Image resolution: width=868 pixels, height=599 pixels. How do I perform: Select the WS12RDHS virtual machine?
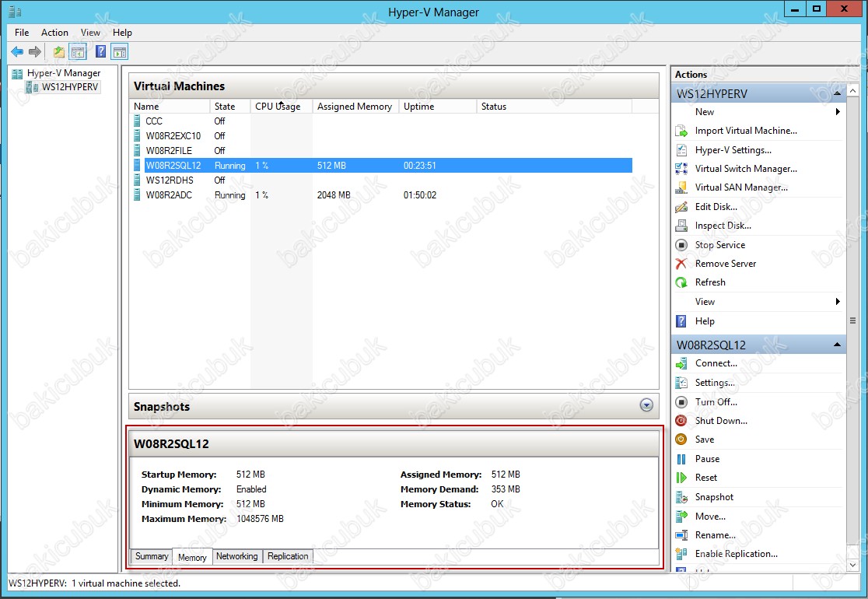pyautogui.click(x=382, y=180)
